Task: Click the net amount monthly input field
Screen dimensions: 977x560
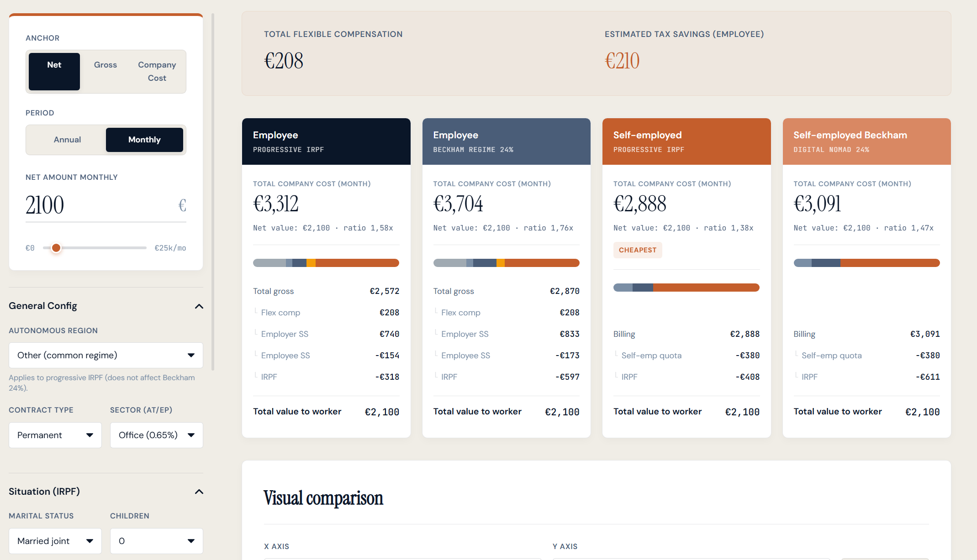Action: tap(106, 205)
